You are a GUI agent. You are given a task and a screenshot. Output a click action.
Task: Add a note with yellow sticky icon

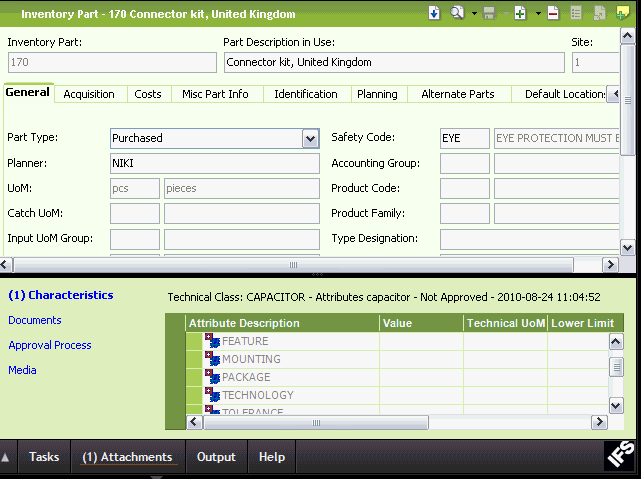622,13
